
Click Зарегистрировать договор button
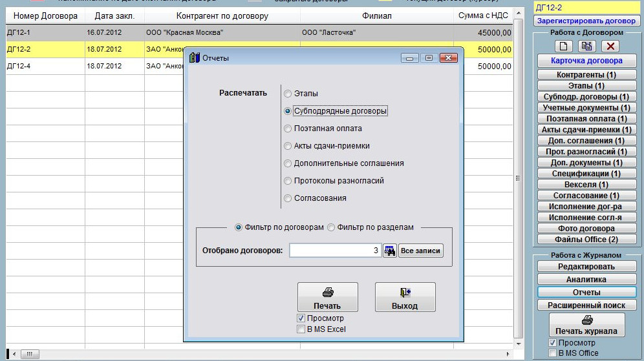pyautogui.click(x=586, y=21)
